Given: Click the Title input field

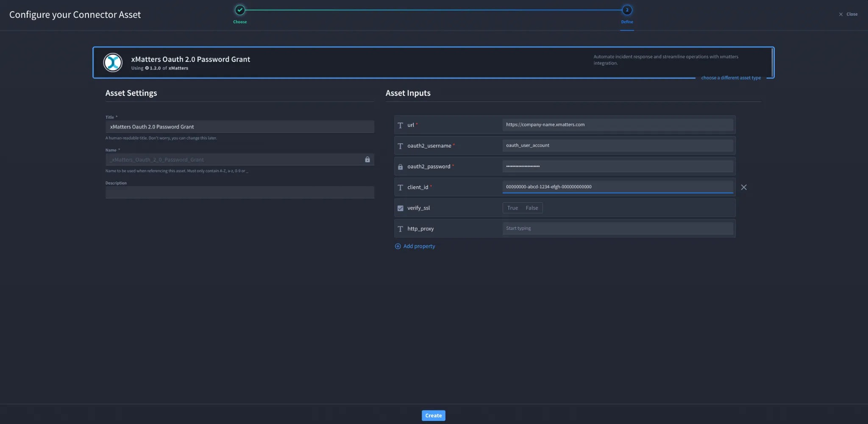Looking at the screenshot, I should [240, 127].
